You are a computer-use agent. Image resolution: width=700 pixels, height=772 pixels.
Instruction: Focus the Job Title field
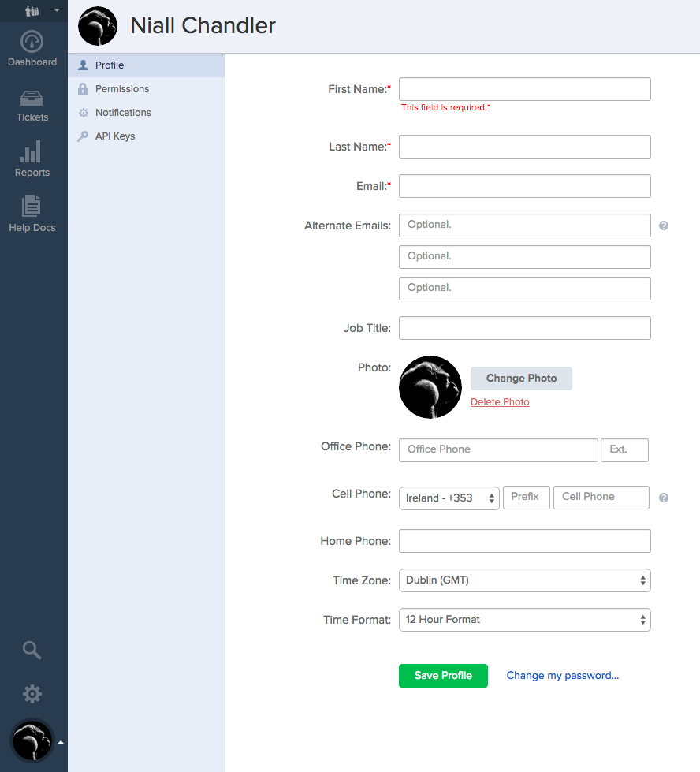click(x=525, y=328)
